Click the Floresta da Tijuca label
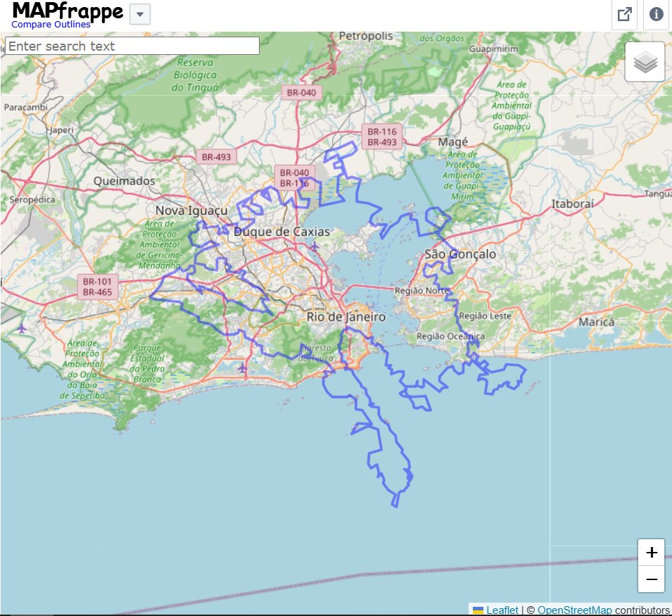This screenshot has height=616, width=672. coord(317,353)
